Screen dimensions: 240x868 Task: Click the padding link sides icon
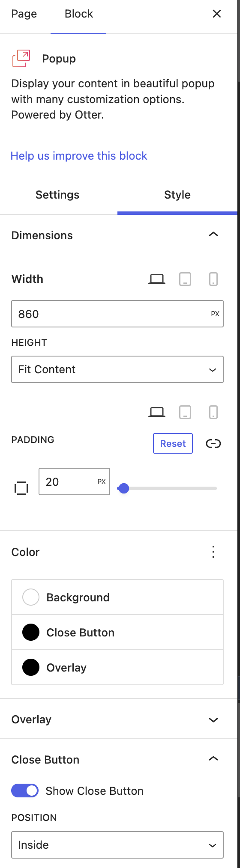point(213,443)
